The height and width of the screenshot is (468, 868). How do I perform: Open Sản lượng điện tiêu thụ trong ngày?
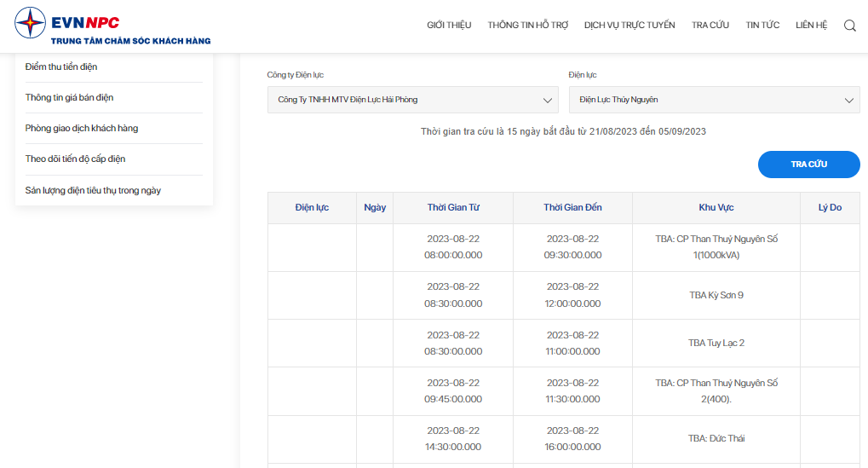click(x=93, y=190)
